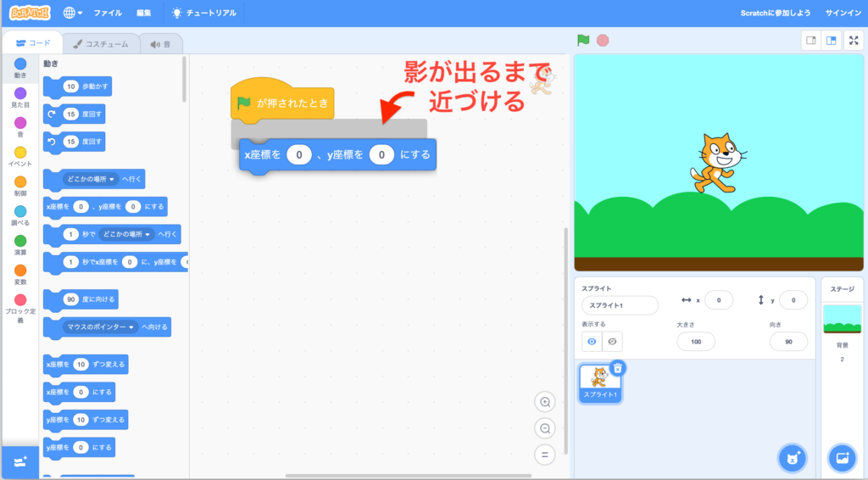
Task: Click palette y座標を0にする block
Action: tap(79, 447)
